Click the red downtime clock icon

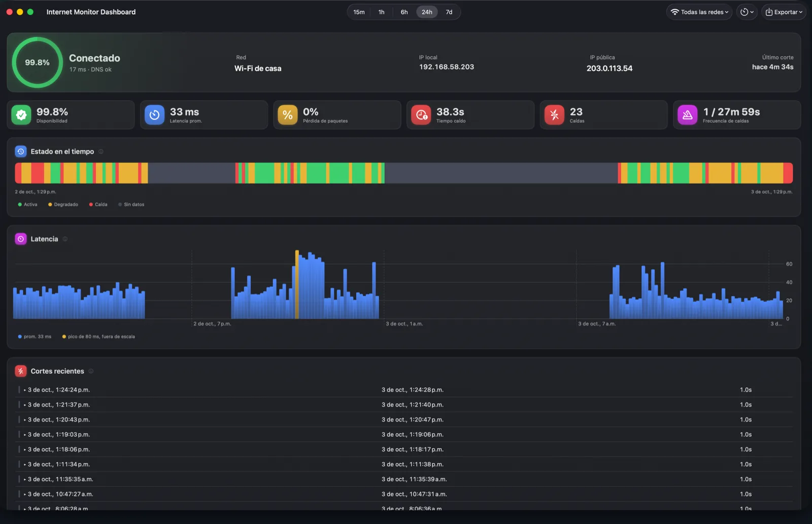point(421,115)
